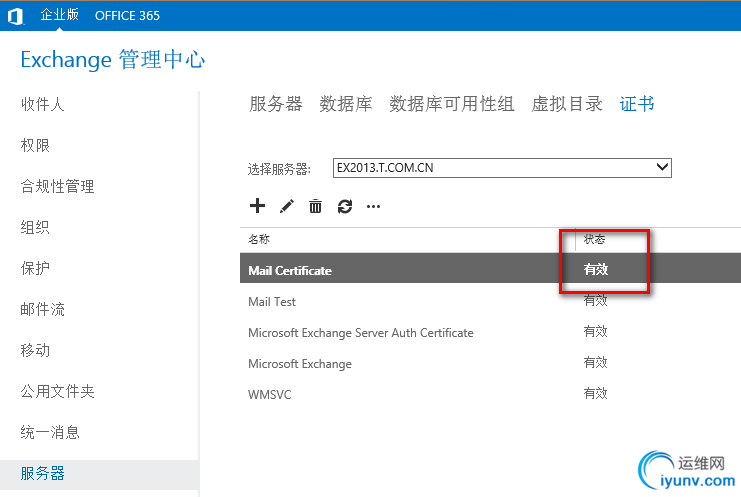This screenshot has width=741, height=497.
Task: Go to 收件人 in the sidebar
Action: 42,104
